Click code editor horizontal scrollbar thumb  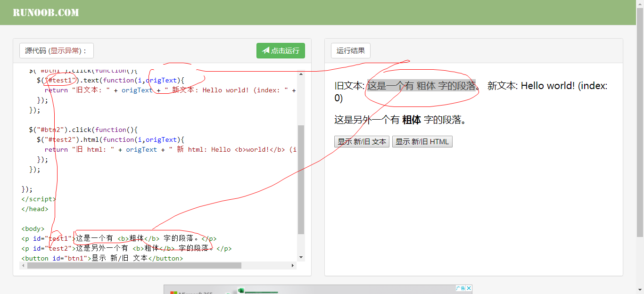pyautogui.click(x=134, y=265)
